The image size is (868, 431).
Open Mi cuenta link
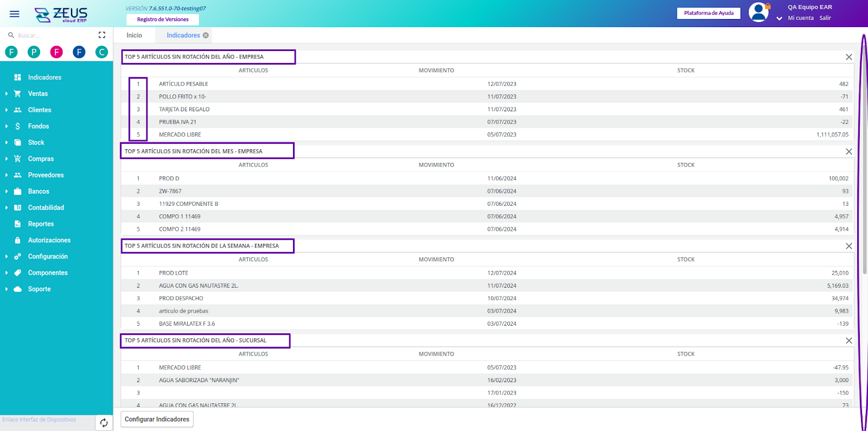coord(801,18)
